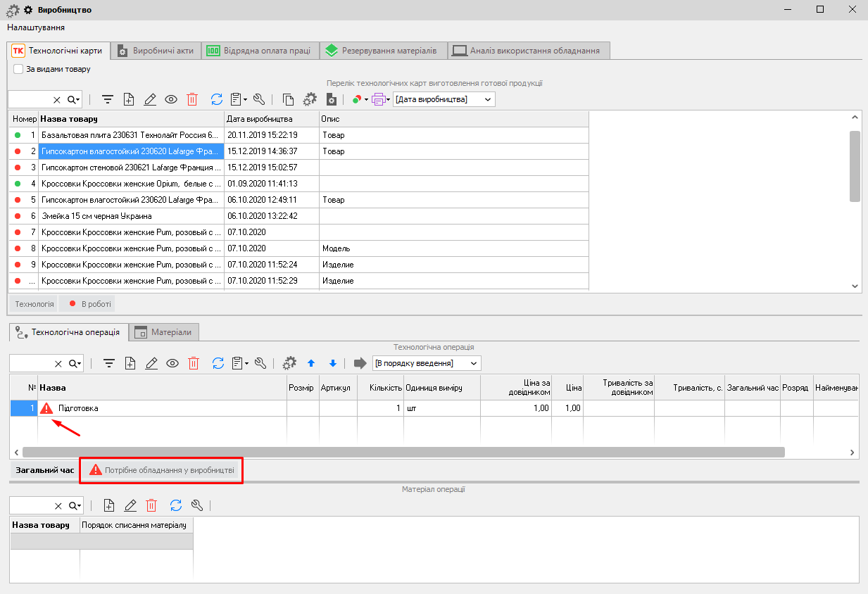Click the copy documents icon in top toolbar
This screenshot has width=868, height=594.
point(288,100)
